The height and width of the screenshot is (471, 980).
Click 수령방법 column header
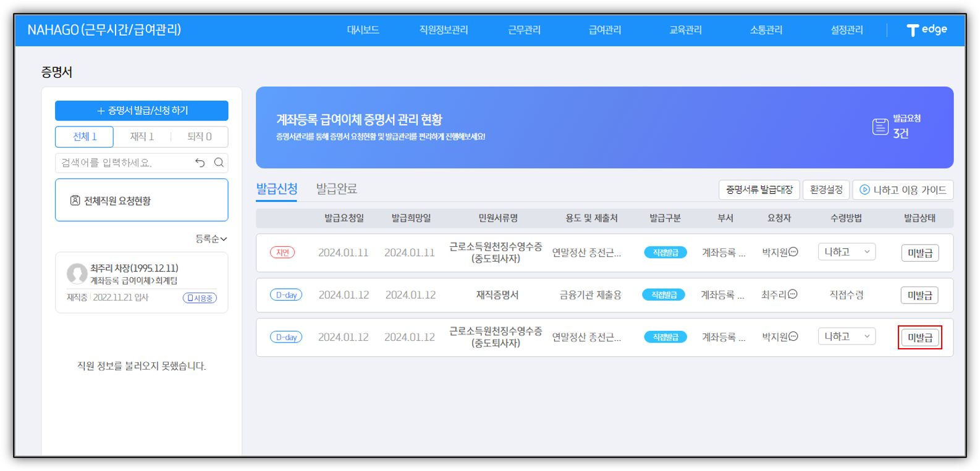pyautogui.click(x=846, y=218)
